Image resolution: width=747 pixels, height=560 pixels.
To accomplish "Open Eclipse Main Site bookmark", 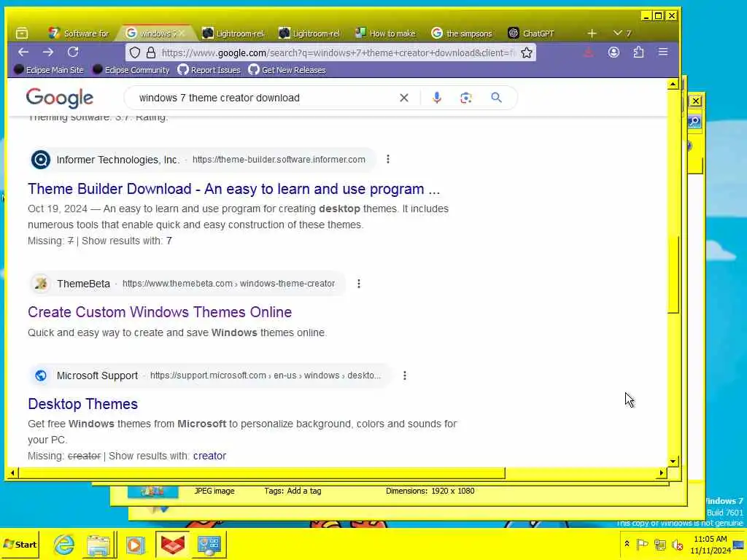I will (x=49, y=70).
